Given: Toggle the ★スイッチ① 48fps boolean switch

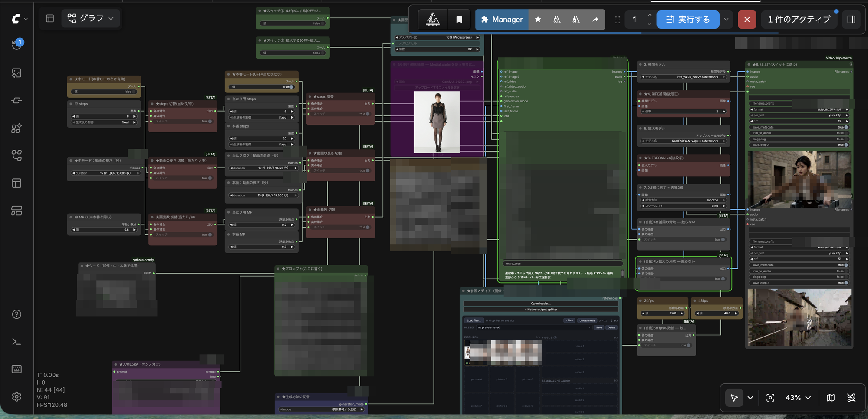Looking at the screenshot, I should click(293, 23).
